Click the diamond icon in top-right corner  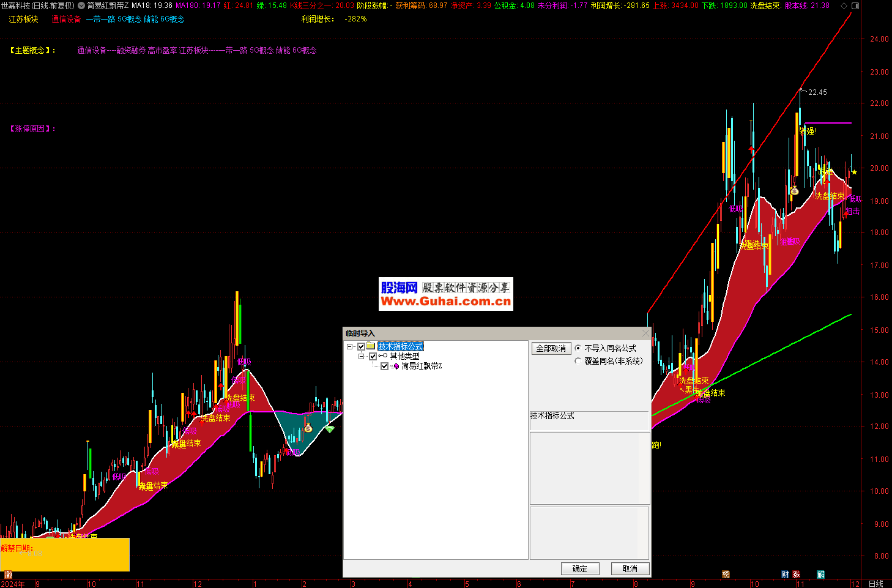pos(844,6)
